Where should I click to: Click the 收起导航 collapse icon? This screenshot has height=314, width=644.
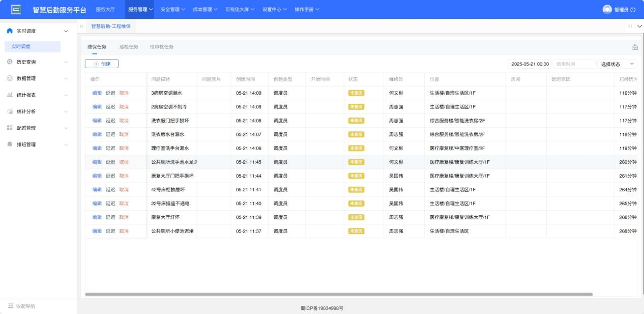pyautogui.click(x=10, y=306)
